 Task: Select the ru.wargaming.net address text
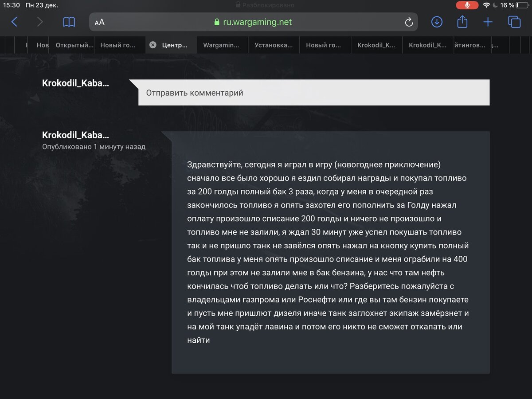[258, 22]
